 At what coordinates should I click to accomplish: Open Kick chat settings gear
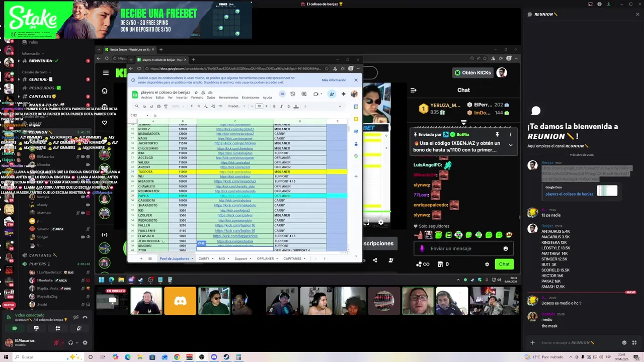click(487, 264)
